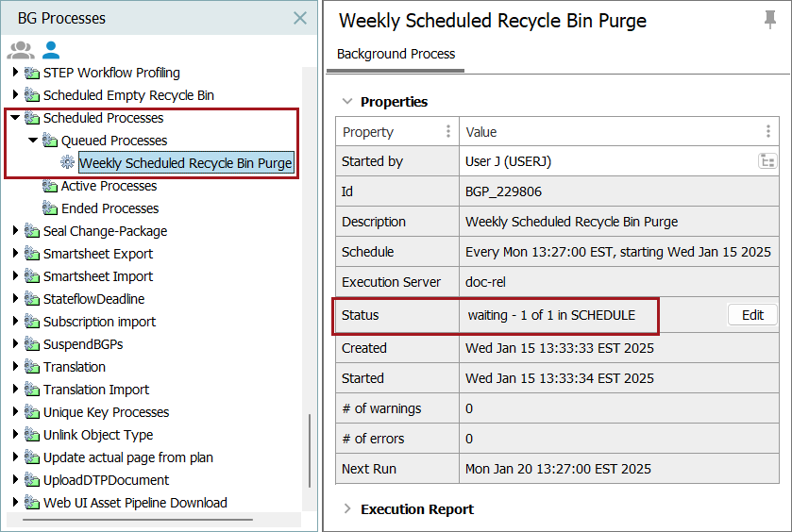Open the Background Process tab

click(396, 55)
